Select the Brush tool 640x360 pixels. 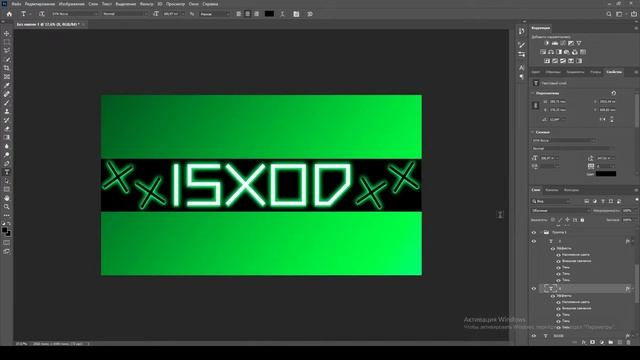(7, 103)
